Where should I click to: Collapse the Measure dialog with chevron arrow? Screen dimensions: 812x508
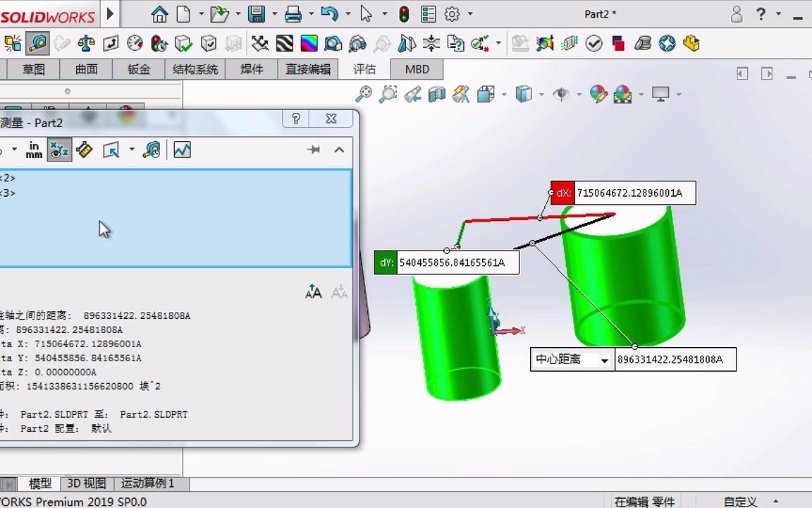point(339,150)
